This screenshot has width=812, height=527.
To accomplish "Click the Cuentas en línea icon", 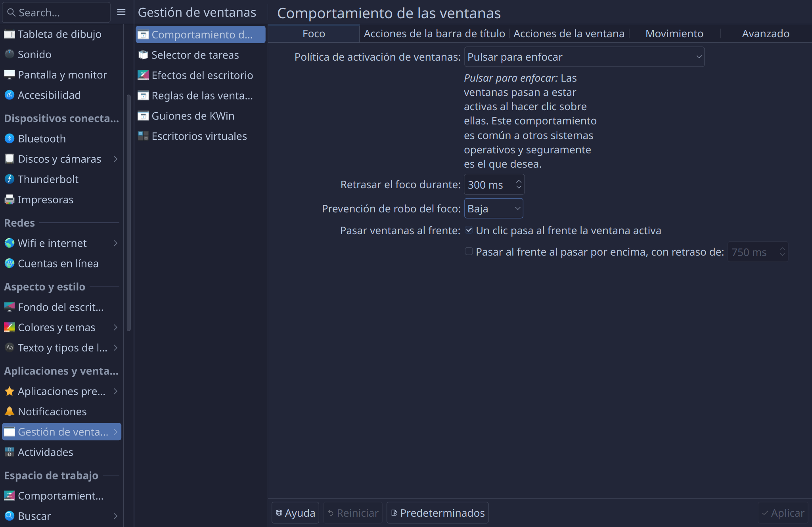I will point(10,263).
